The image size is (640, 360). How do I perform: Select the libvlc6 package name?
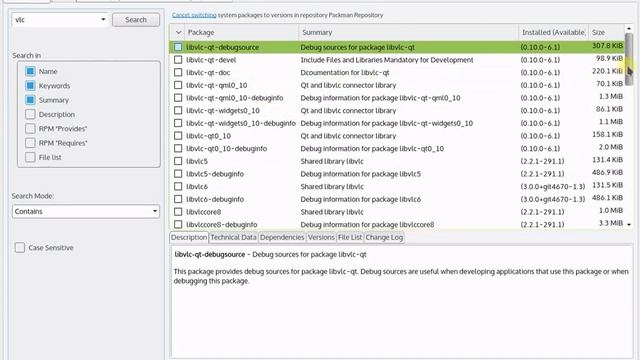pos(197,186)
